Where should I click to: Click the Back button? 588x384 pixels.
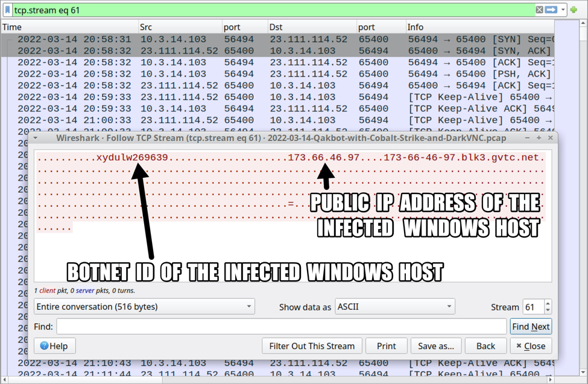coord(485,346)
